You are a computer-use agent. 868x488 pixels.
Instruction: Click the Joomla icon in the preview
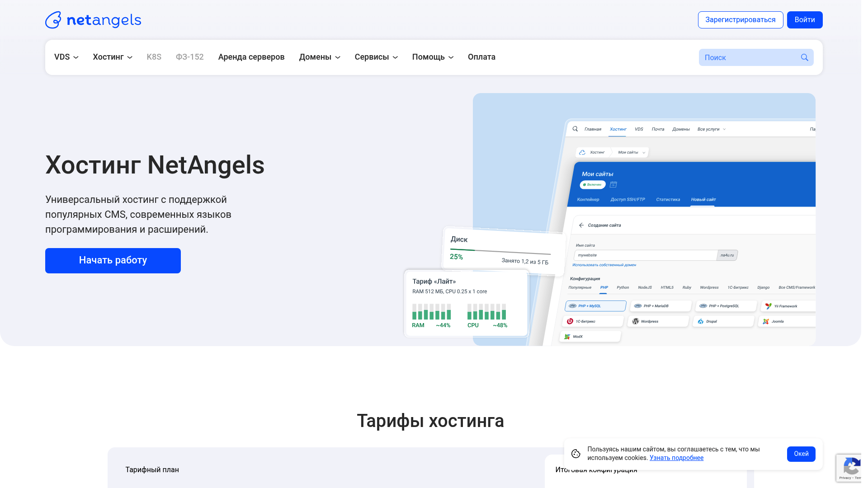[x=766, y=321]
